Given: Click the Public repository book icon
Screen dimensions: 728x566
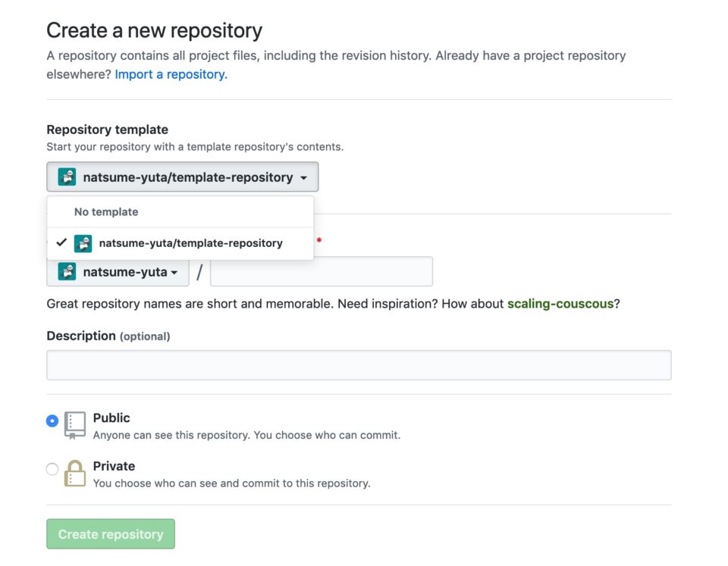Looking at the screenshot, I should [74, 426].
